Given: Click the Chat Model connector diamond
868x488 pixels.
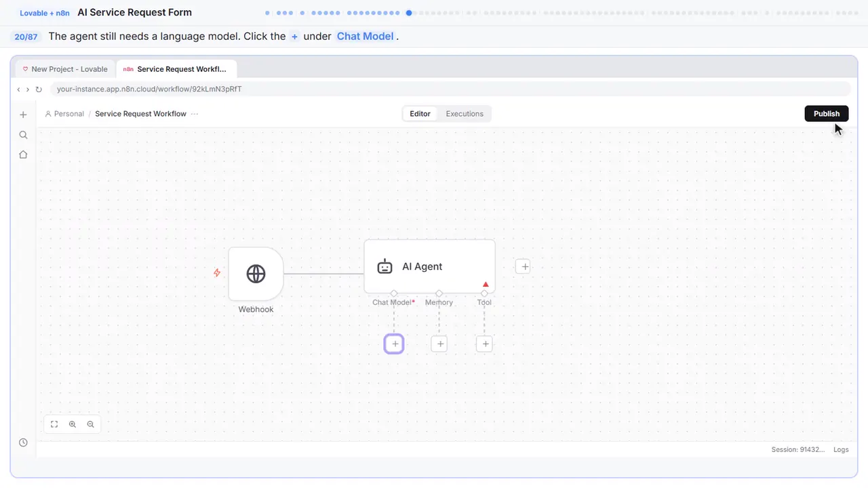Looking at the screenshot, I should (394, 293).
